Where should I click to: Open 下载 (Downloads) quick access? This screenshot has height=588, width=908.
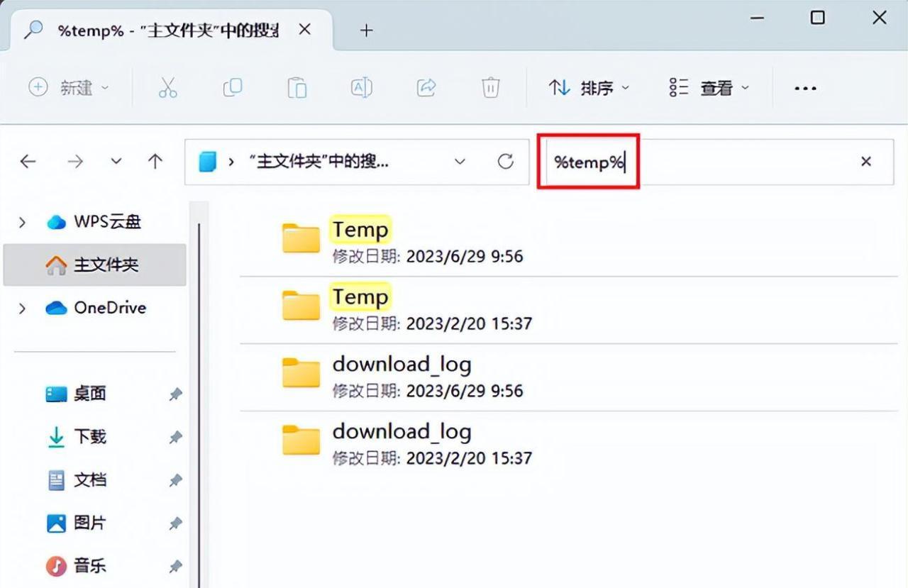76,437
